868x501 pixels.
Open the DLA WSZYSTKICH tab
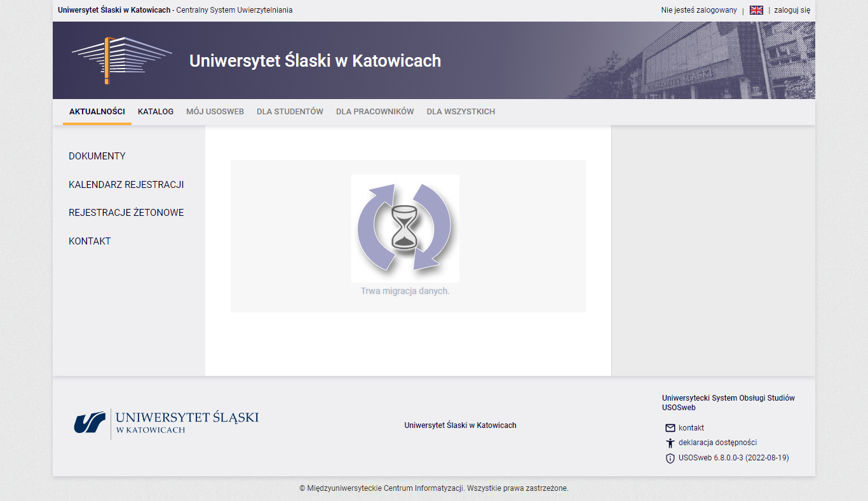(x=461, y=112)
